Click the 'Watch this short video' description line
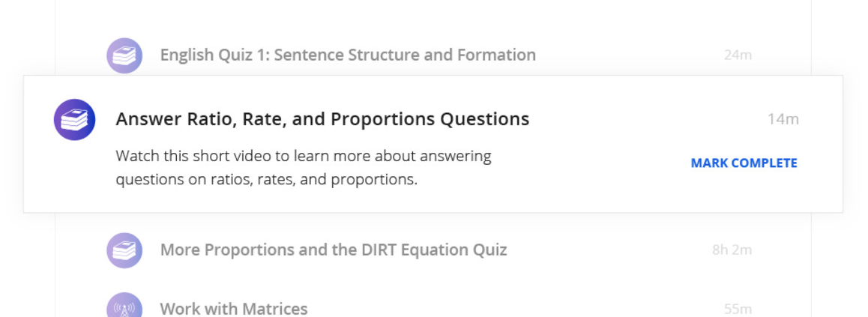 [x=304, y=157]
